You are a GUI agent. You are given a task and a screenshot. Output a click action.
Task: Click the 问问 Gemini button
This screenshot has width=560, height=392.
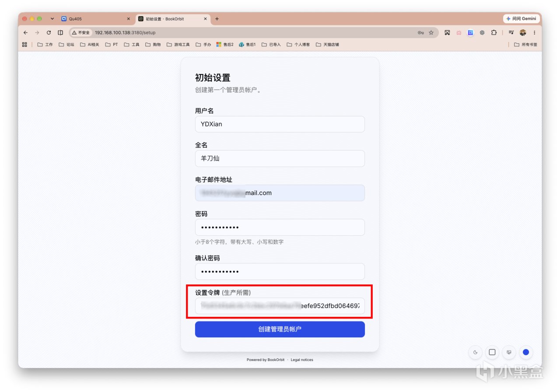pos(521,19)
